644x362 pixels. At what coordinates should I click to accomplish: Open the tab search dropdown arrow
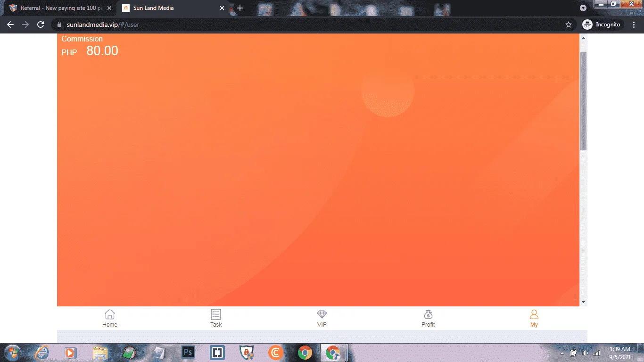click(583, 8)
